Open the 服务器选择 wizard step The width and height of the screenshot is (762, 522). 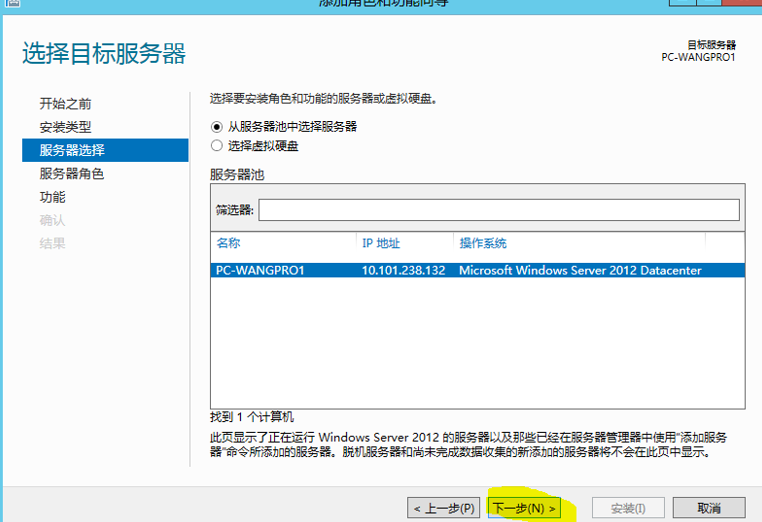point(105,150)
